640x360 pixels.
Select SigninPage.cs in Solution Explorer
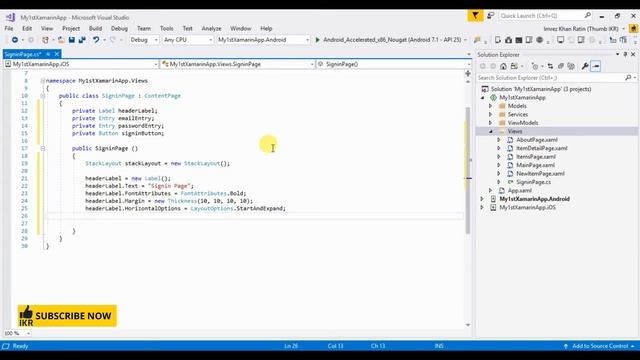coord(533,182)
